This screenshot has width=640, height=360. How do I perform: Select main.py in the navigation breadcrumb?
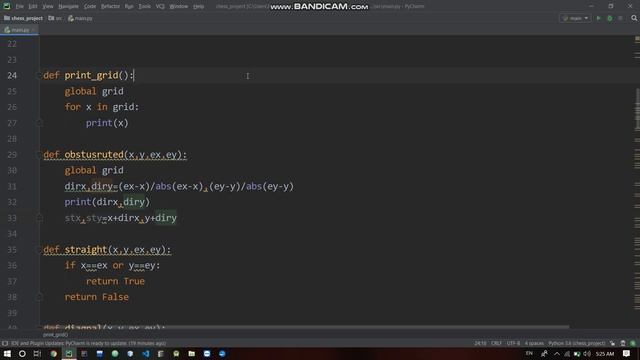click(x=80, y=18)
